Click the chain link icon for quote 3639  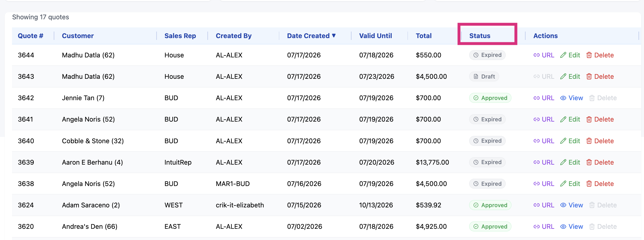click(x=536, y=162)
